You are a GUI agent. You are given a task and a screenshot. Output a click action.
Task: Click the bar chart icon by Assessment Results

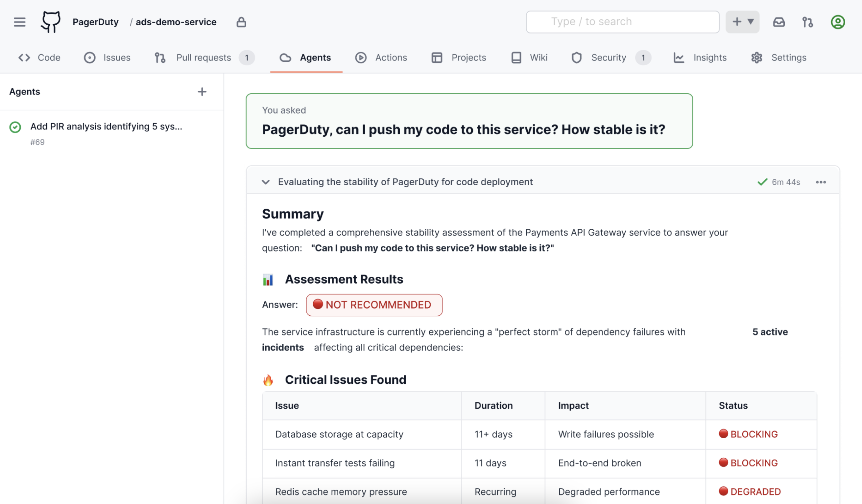268,279
